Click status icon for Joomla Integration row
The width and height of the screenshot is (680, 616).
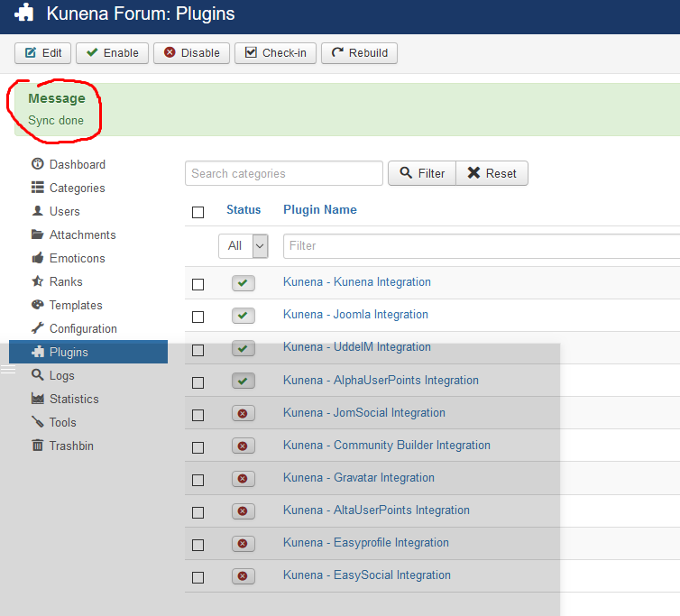click(243, 316)
